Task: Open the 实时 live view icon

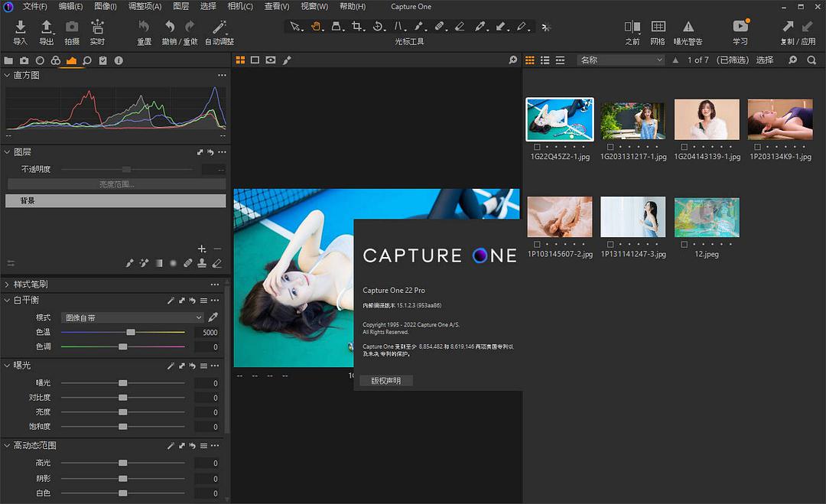Action: (97, 27)
